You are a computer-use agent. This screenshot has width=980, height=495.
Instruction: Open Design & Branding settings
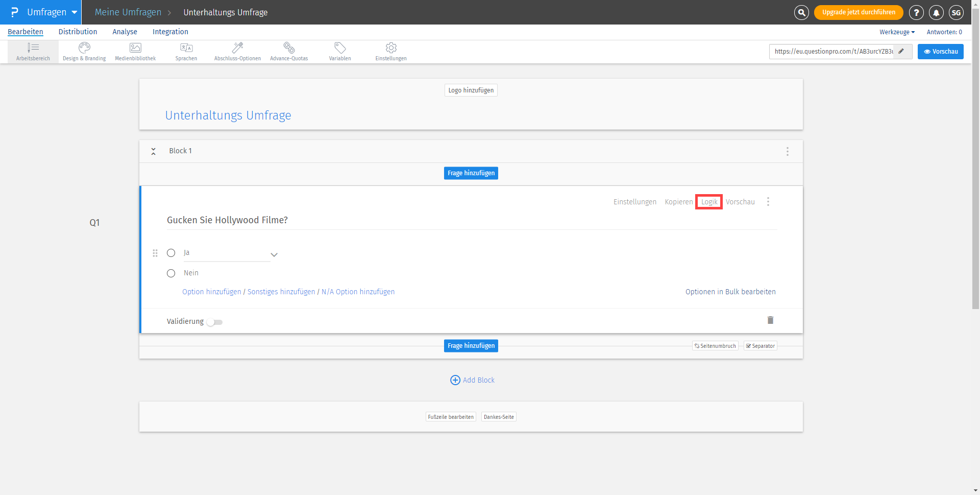84,51
